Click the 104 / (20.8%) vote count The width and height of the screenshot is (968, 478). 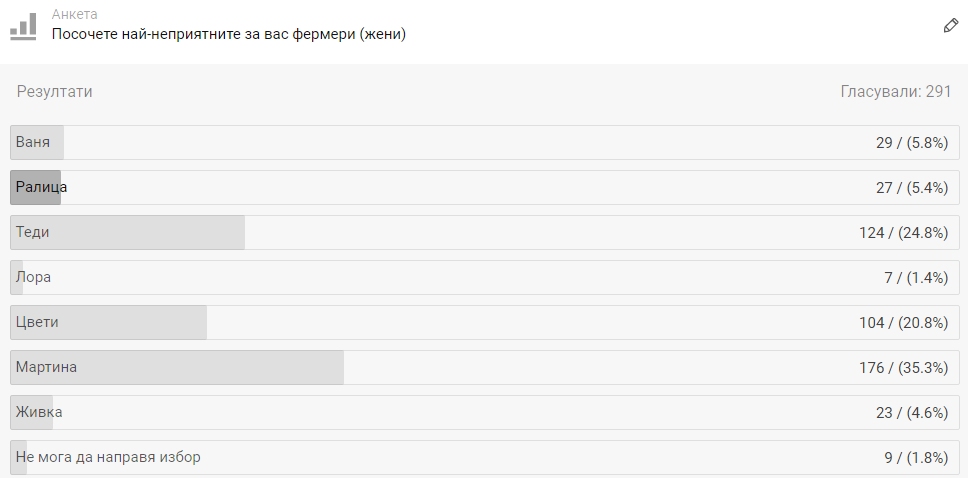point(903,323)
